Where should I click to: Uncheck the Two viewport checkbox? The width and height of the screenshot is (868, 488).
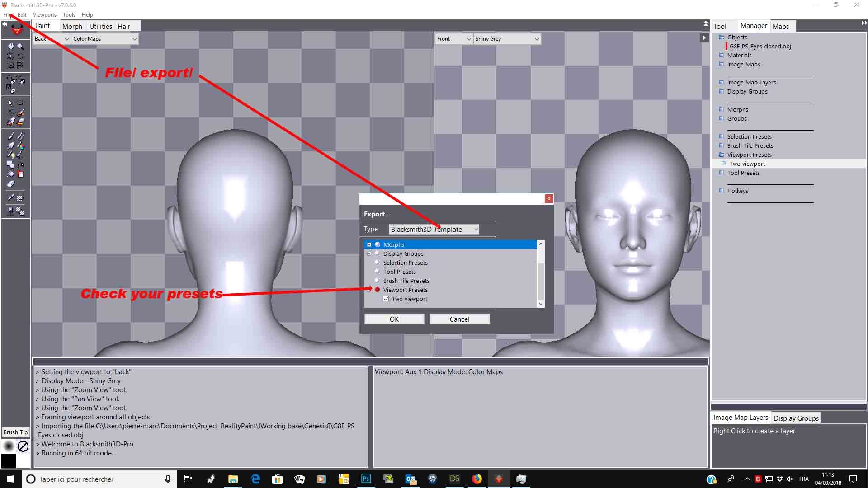(386, 299)
